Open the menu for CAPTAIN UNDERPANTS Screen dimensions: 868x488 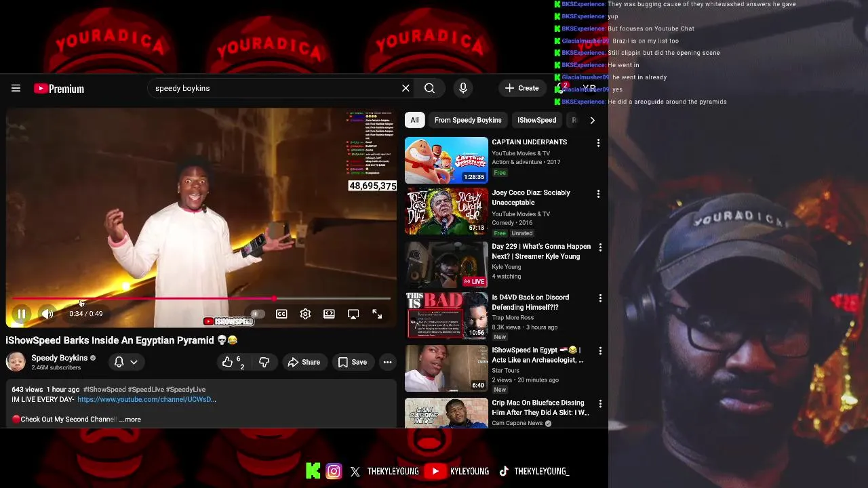(598, 143)
